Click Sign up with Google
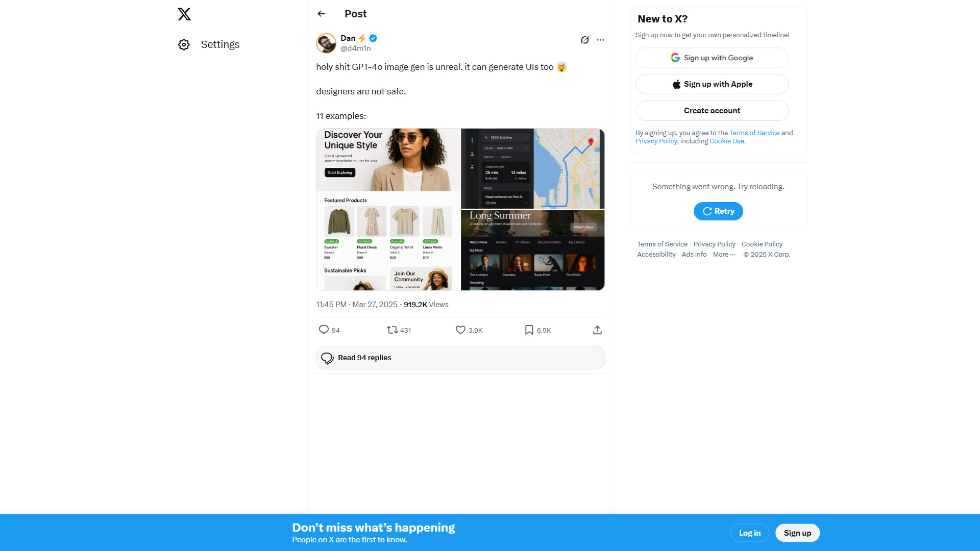 [x=712, y=58]
